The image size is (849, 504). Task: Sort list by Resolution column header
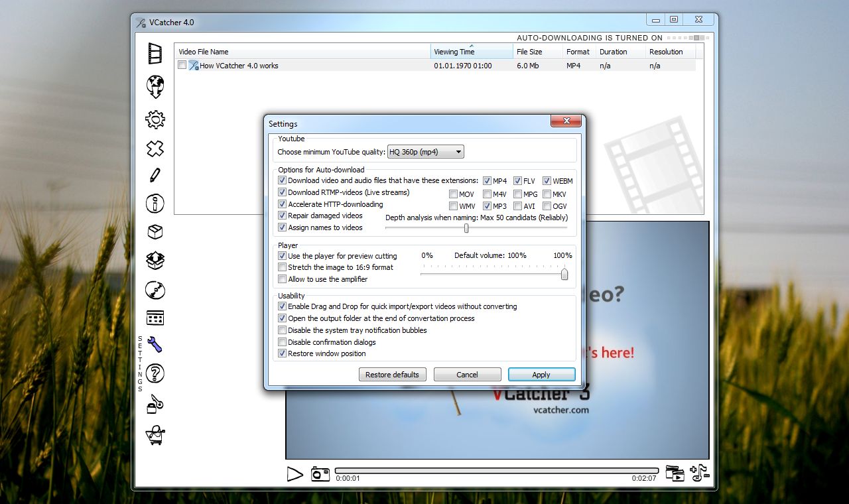point(671,52)
